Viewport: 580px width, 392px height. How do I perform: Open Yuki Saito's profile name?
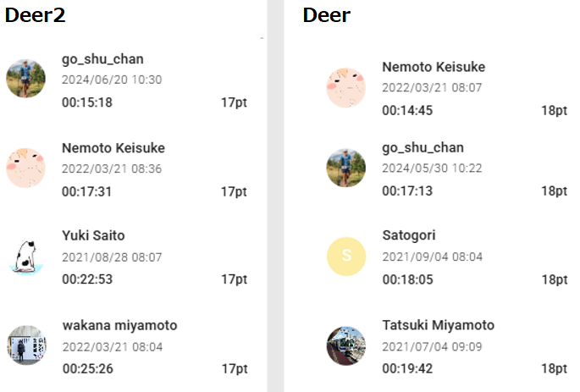click(93, 235)
